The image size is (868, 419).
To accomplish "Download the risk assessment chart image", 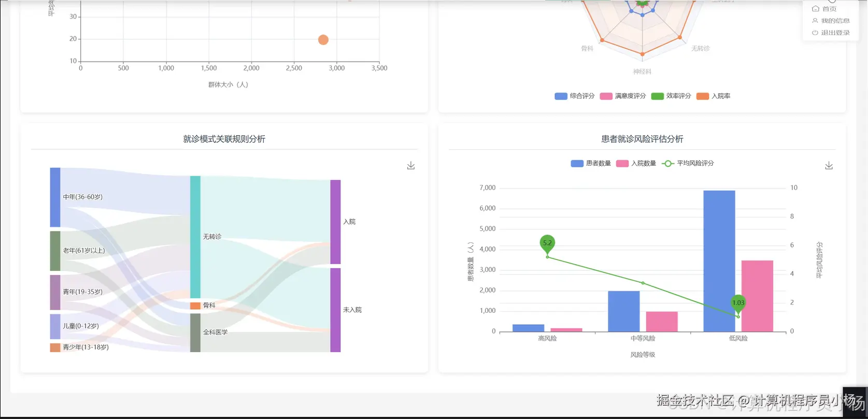I will [829, 165].
